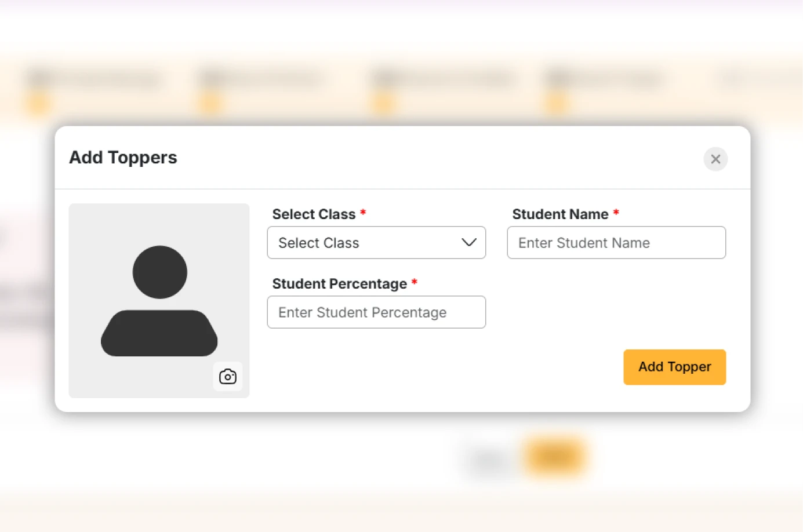Click the blurred orange button behind the dialog
This screenshot has width=803, height=532.
[555, 458]
